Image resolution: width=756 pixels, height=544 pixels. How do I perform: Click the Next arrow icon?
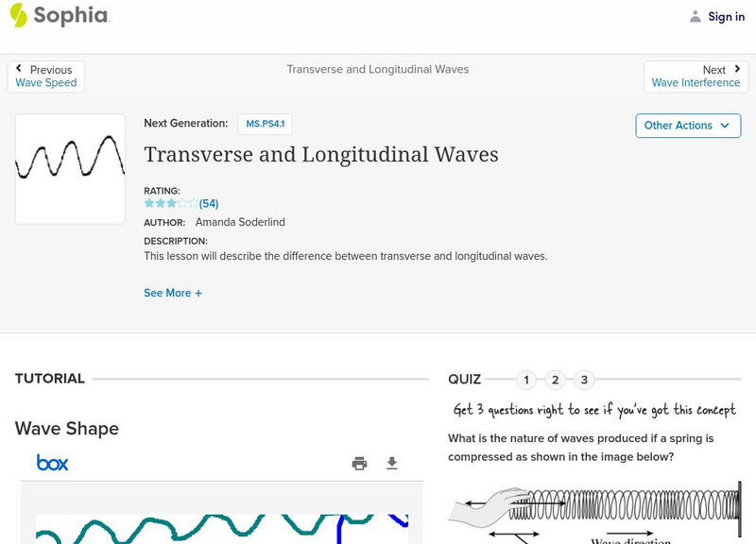click(x=734, y=69)
